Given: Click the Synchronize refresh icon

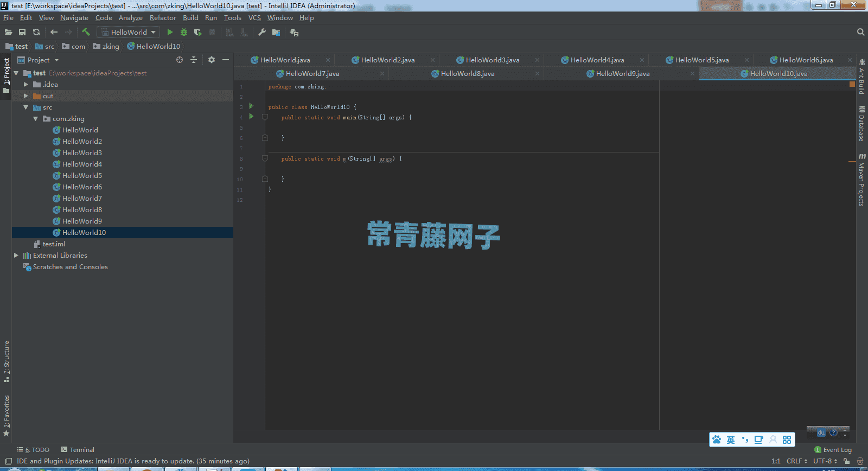Looking at the screenshot, I should click(36, 33).
